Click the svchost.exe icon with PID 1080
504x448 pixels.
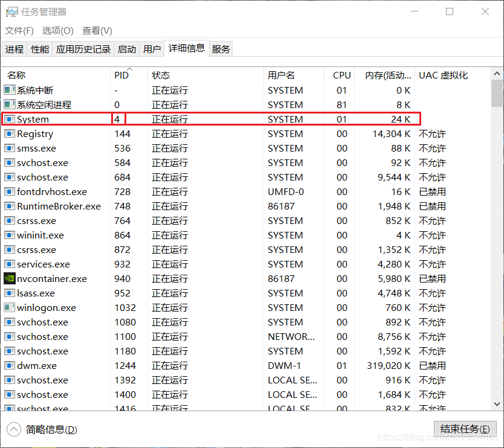point(10,322)
